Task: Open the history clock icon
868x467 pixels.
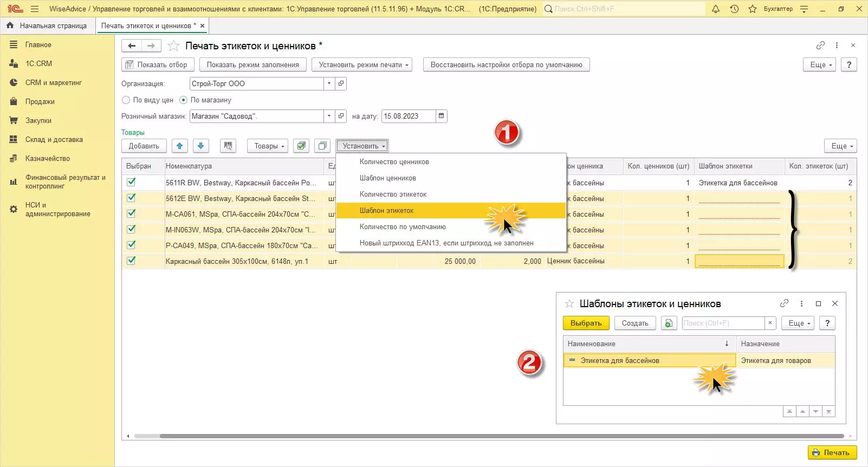Action: click(x=734, y=9)
